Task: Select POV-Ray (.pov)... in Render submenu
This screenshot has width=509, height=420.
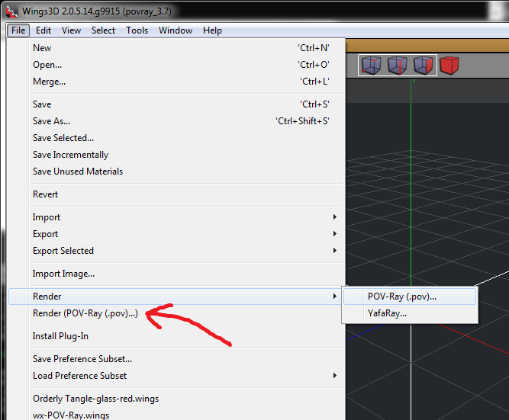Action: [410, 297]
